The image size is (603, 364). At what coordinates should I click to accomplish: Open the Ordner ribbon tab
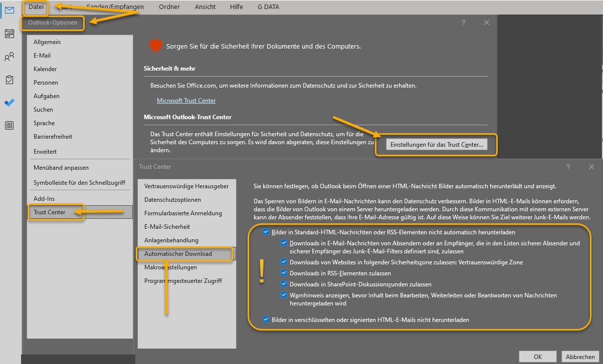169,7
